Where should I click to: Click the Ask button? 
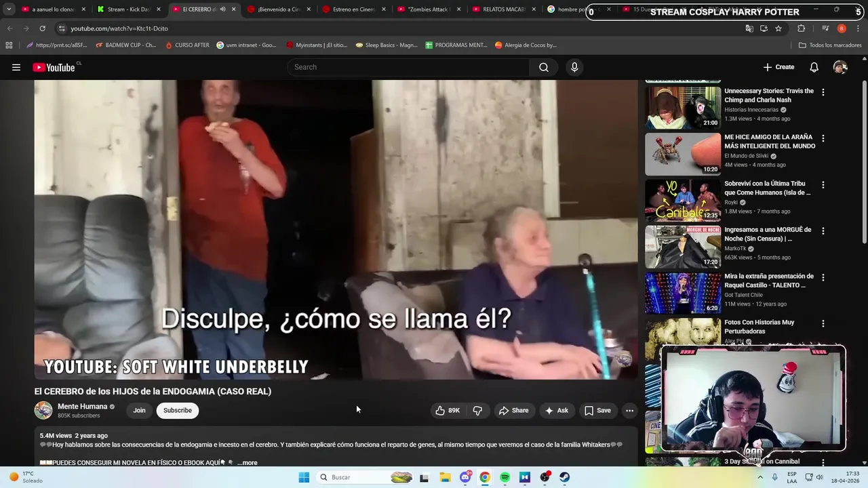coord(556,410)
